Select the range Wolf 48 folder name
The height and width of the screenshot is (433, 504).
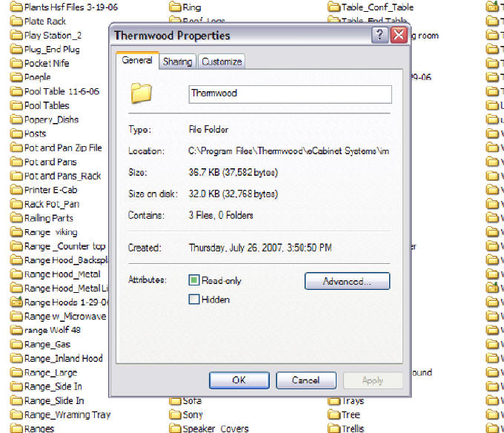click(x=53, y=330)
